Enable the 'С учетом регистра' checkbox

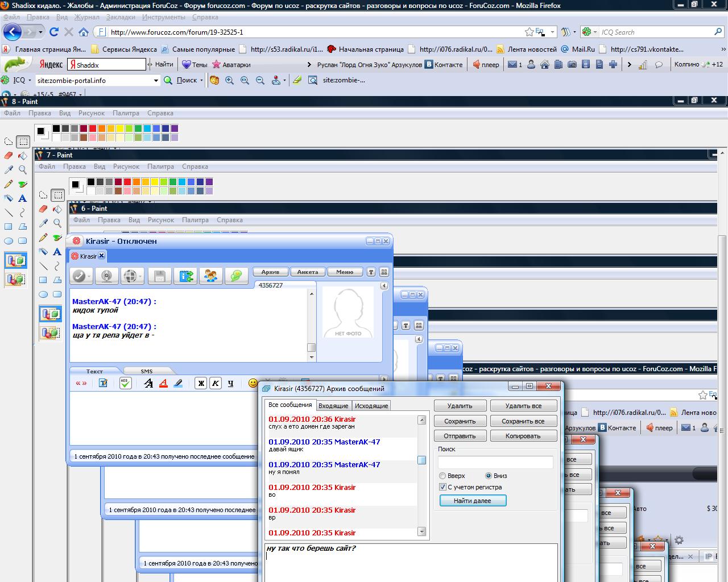click(x=442, y=487)
